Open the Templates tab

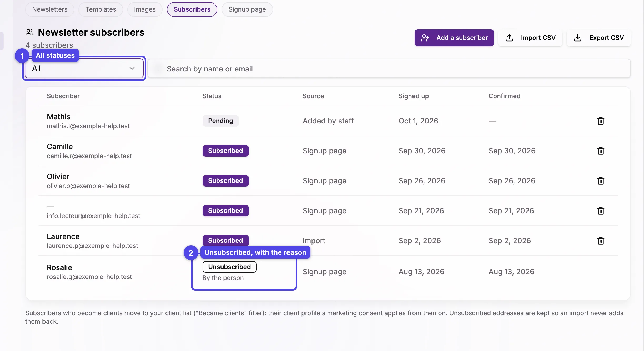pos(101,9)
